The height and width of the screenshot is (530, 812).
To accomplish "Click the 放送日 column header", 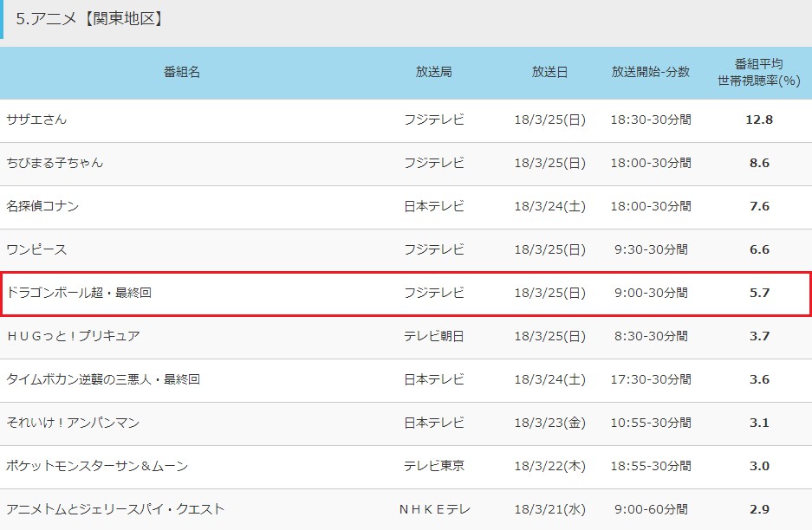I will click(549, 72).
